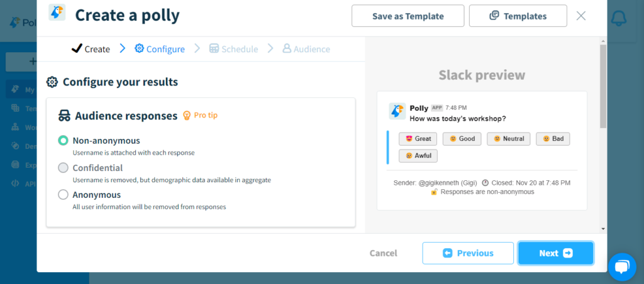The height and width of the screenshot is (284, 644).
Task: Click the Polly avatar in Slack preview
Action: pos(397,111)
